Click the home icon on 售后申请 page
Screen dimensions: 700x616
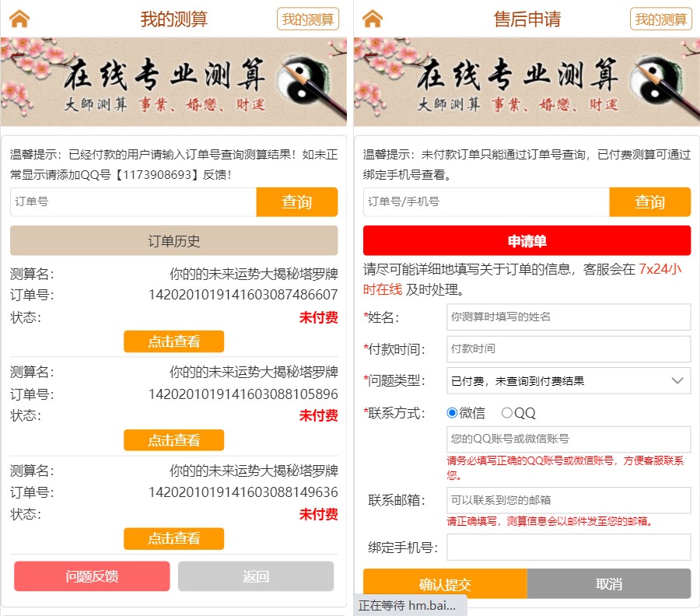(x=373, y=19)
